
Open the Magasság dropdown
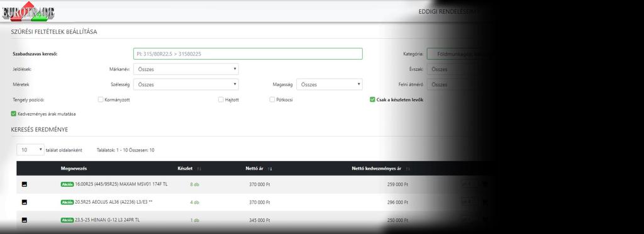330,84
